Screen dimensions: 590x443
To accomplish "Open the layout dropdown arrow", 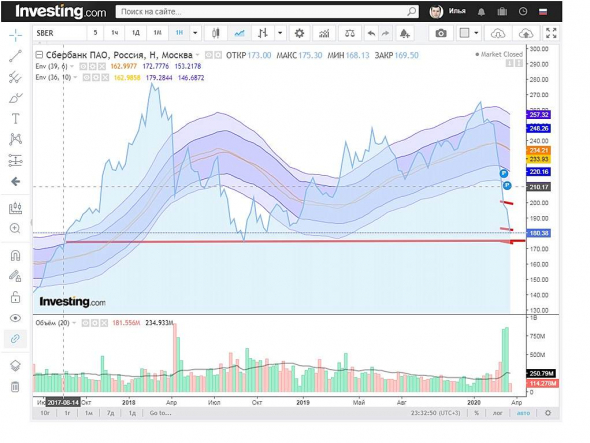I will (476, 33).
